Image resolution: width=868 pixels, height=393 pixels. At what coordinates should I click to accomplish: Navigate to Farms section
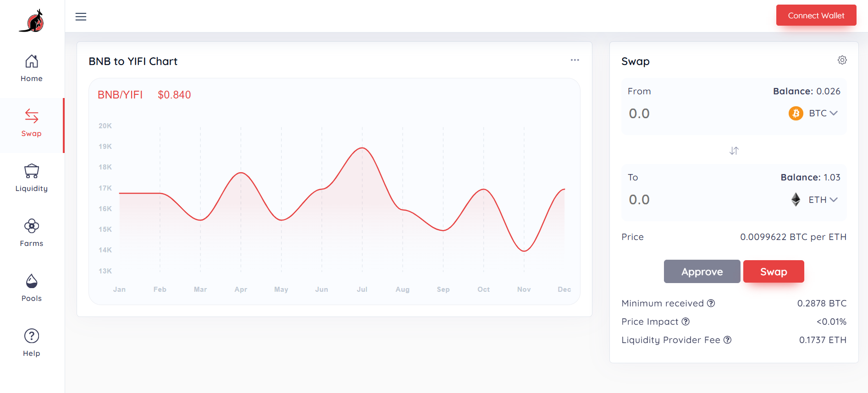tap(32, 233)
